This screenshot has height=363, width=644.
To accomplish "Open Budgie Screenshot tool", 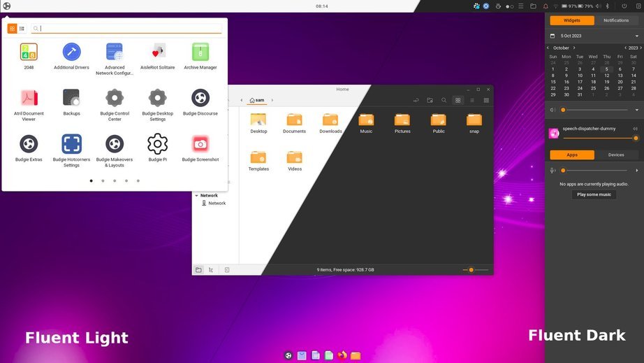I will coord(200,148).
